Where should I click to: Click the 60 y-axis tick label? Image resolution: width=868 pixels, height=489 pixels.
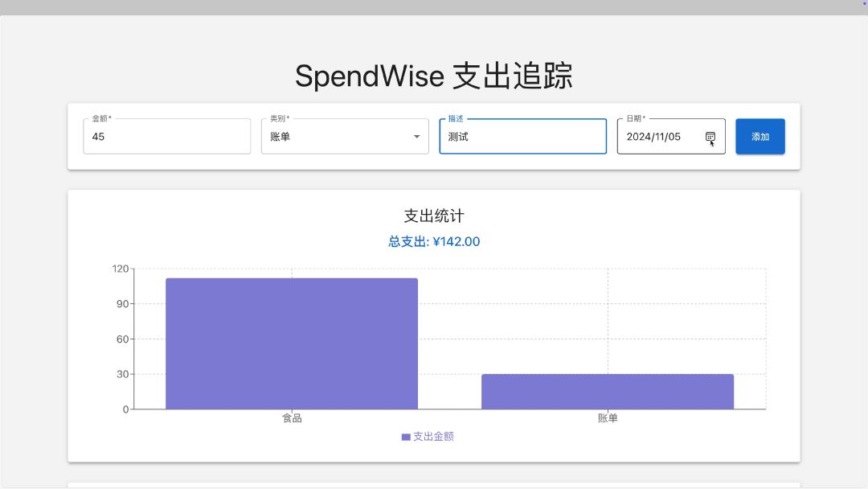click(122, 339)
